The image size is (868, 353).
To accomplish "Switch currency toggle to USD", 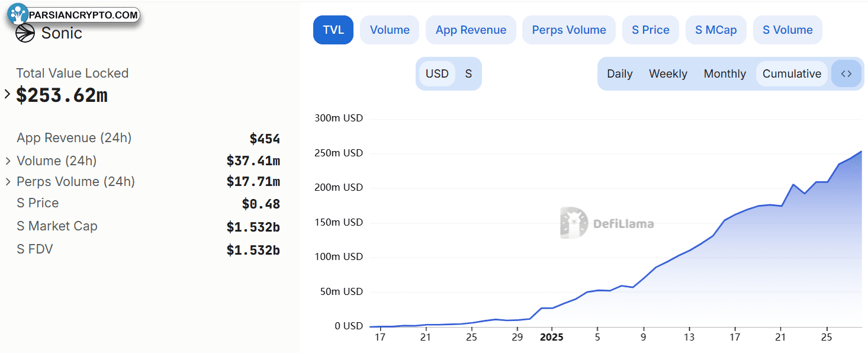I will pos(438,74).
